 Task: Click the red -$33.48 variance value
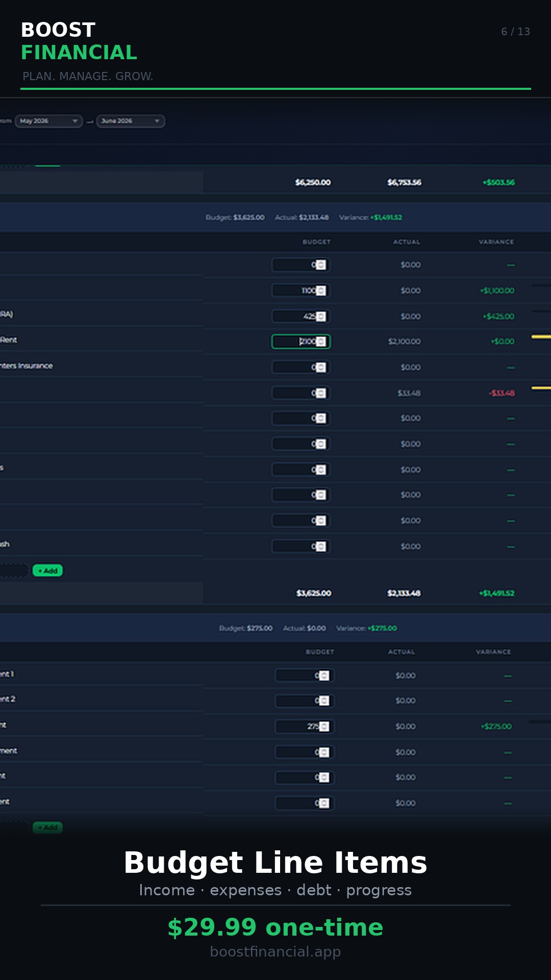[x=502, y=393]
